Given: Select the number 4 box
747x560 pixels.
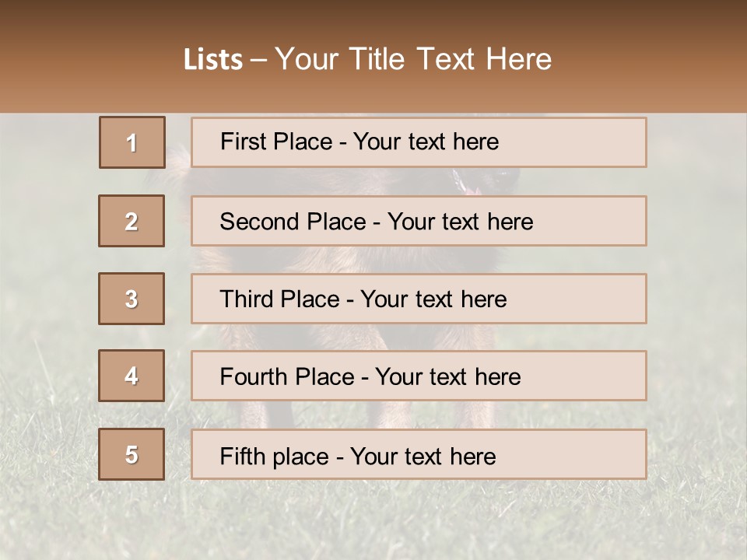Looking at the screenshot, I should coord(132,376).
